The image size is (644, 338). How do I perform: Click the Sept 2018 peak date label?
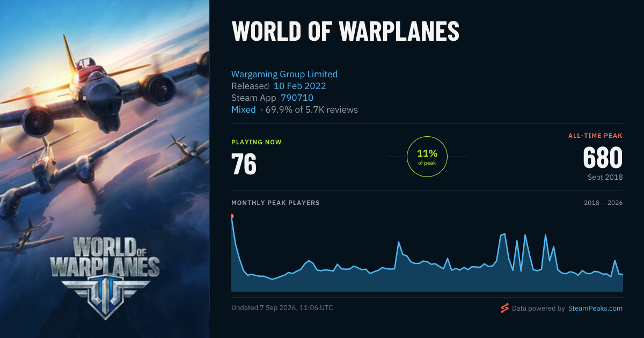pyautogui.click(x=605, y=177)
